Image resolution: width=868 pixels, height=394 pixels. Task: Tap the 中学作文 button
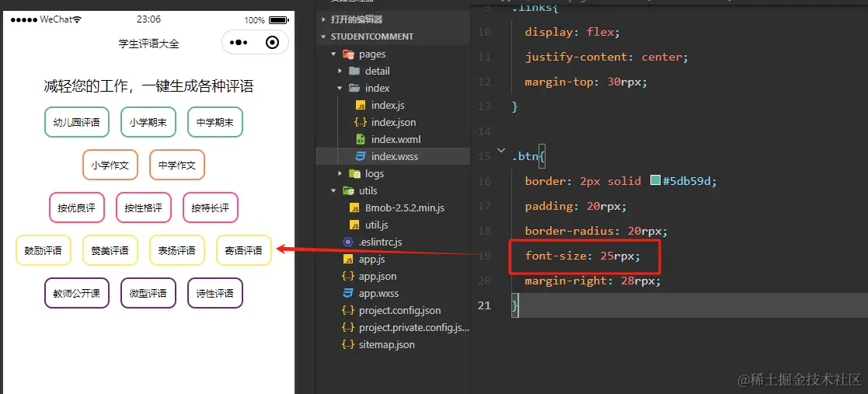coord(177,165)
